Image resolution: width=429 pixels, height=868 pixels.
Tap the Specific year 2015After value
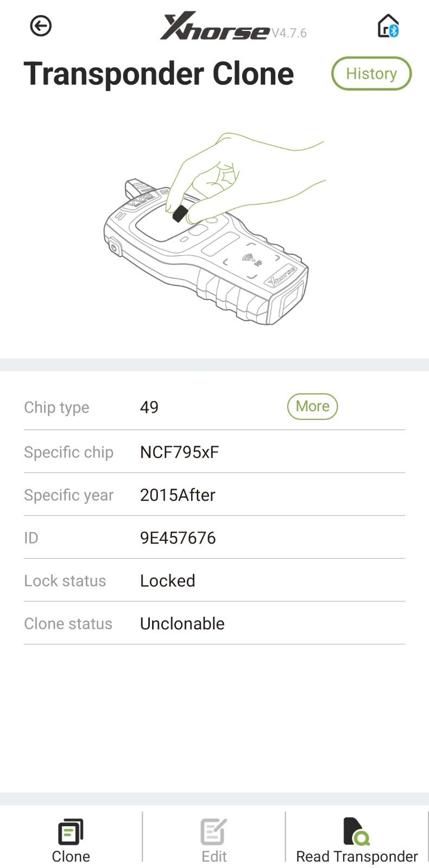point(178,495)
